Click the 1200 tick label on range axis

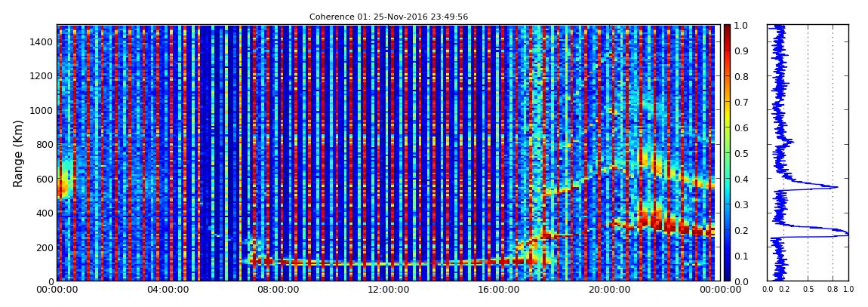coord(42,75)
